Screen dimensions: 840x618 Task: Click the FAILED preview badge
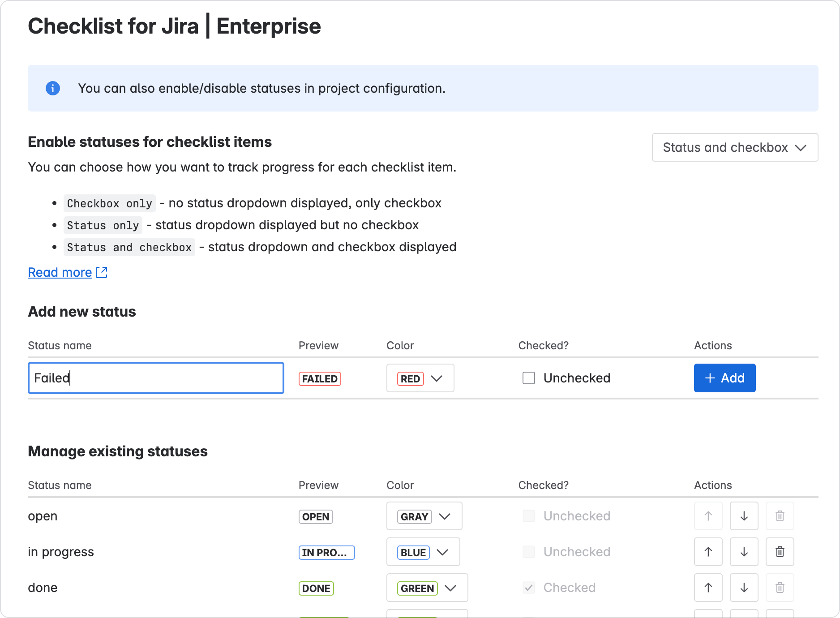320,379
